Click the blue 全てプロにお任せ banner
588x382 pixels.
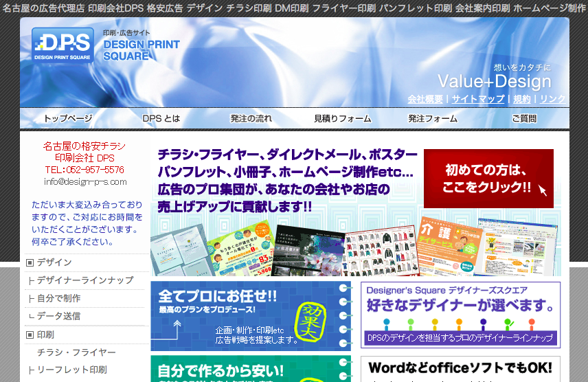pos(251,316)
